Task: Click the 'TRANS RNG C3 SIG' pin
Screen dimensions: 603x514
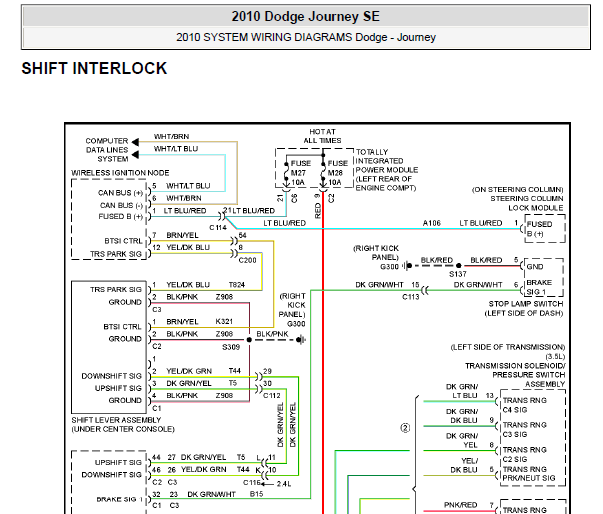Action: coord(525,430)
